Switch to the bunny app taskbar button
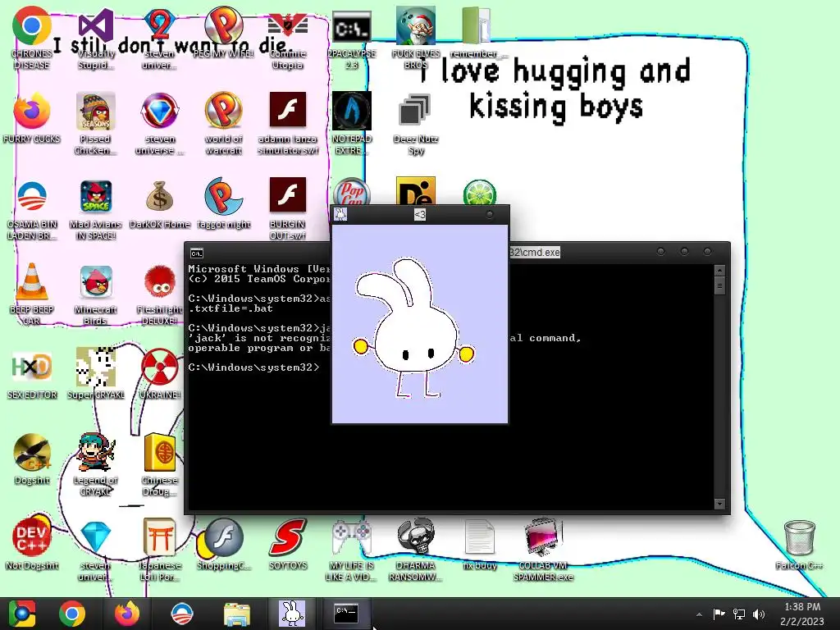Screen dimensions: 840x630 point(291,614)
